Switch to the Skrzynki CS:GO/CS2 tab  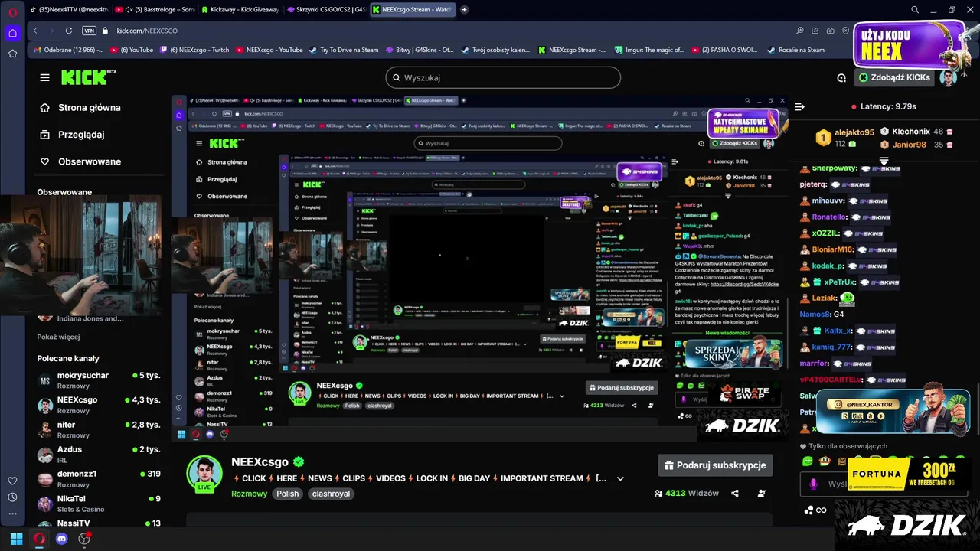tap(327, 10)
